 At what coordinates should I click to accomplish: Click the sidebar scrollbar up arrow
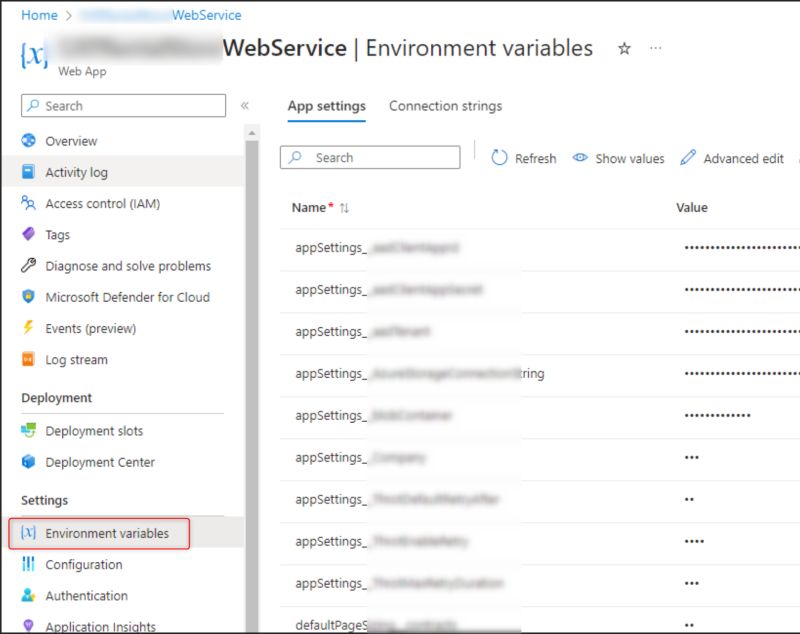[252, 133]
